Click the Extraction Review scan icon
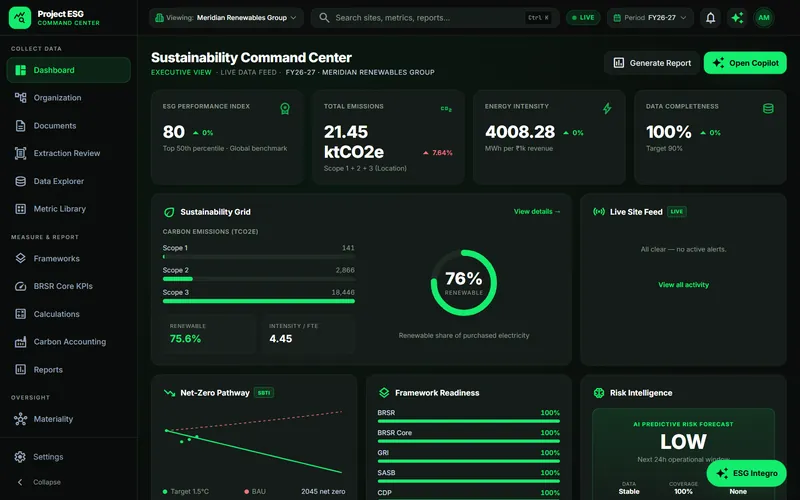This screenshot has height=500, width=800. tap(20, 153)
